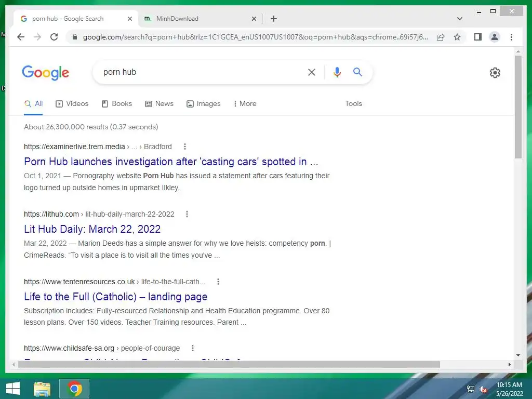Open the Lit Hub Daily: March 22, 2022 link
The height and width of the screenshot is (399, 532).
[x=92, y=229]
